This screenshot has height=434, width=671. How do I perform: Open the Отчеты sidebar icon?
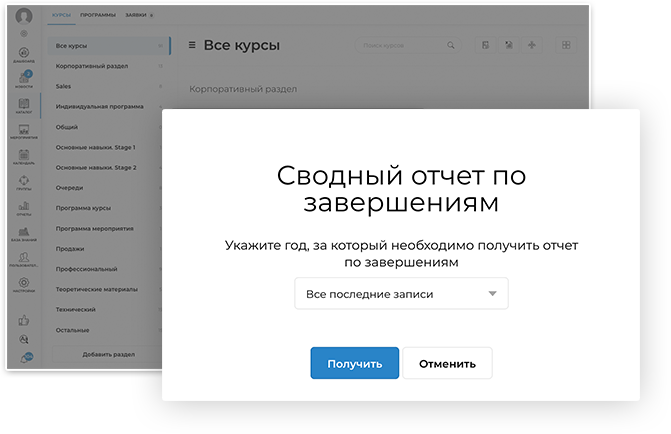click(24, 206)
